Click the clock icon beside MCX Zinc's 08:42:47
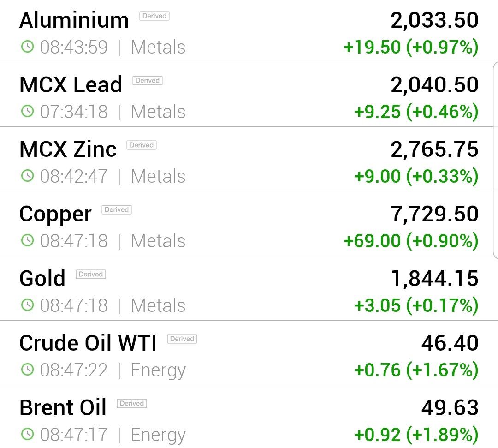The height and width of the screenshot is (448, 498). point(27,176)
